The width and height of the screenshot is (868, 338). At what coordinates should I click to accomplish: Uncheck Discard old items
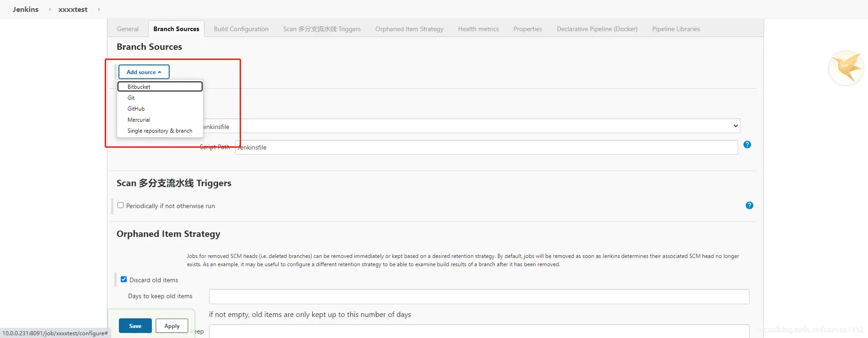point(123,279)
